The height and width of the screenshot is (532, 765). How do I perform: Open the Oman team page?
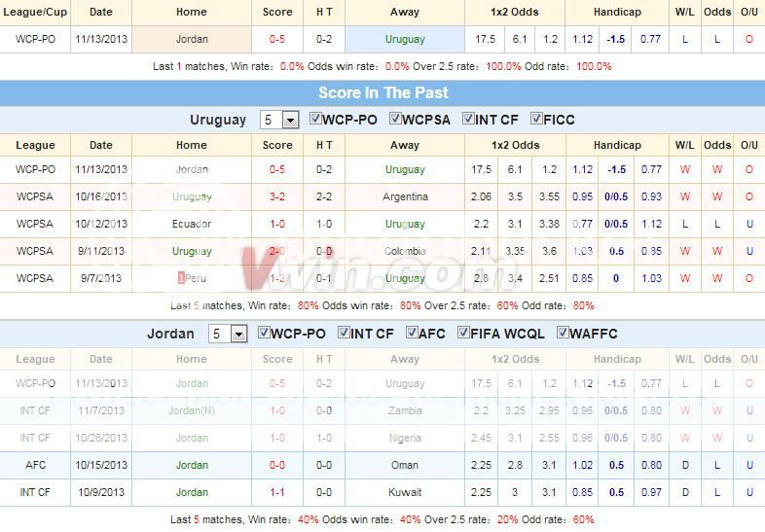pyautogui.click(x=405, y=465)
